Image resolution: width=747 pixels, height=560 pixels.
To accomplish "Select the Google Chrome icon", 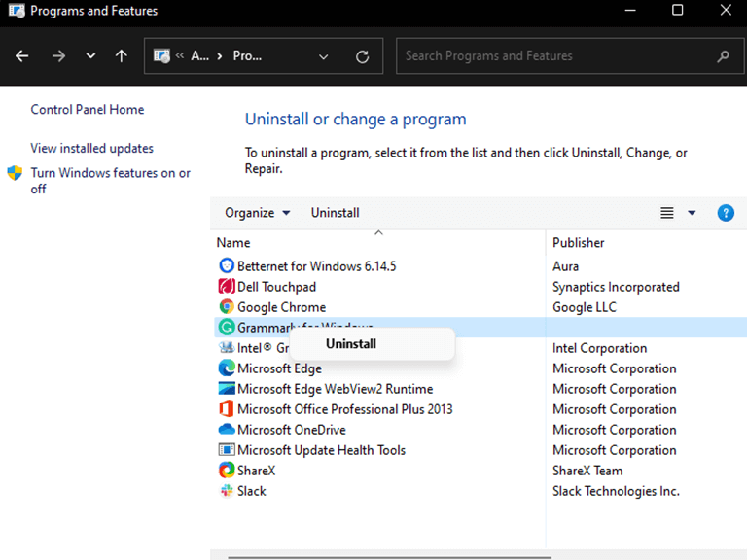I will 227,306.
